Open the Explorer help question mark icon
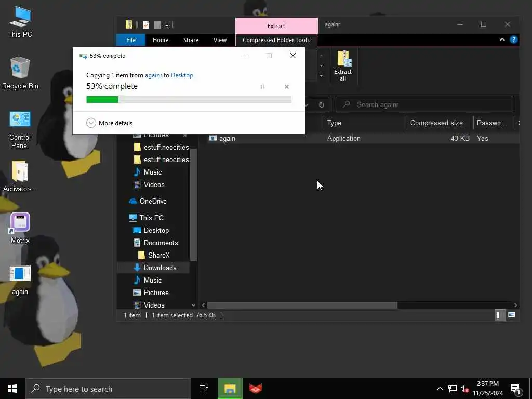This screenshot has width=532, height=399. coord(514,39)
